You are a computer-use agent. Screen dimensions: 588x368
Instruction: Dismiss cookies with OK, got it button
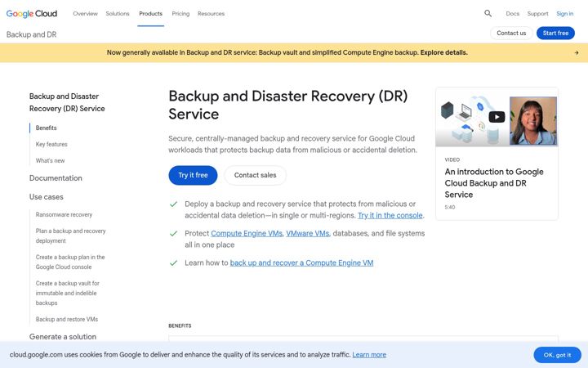pyautogui.click(x=557, y=355)
